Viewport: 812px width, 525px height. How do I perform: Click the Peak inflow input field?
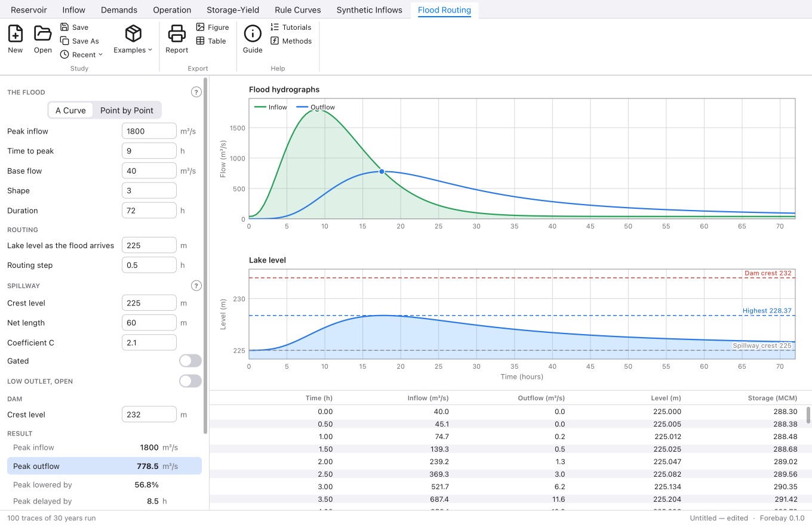149,131
